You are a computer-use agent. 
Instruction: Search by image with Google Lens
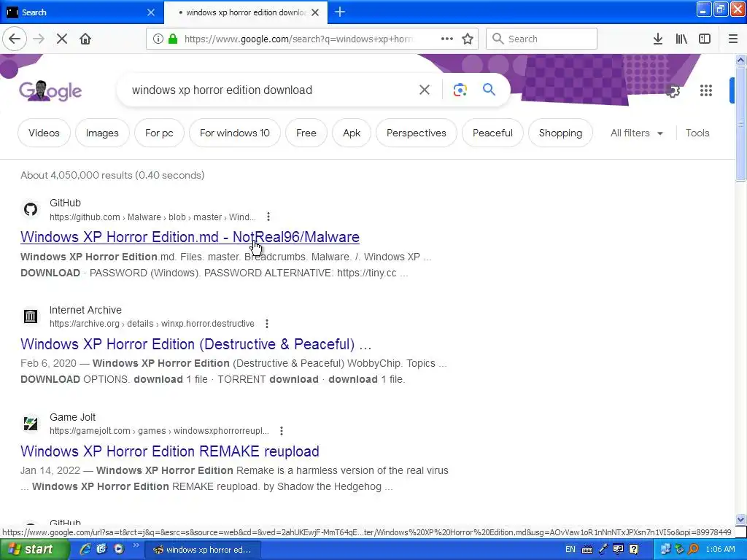460,90
